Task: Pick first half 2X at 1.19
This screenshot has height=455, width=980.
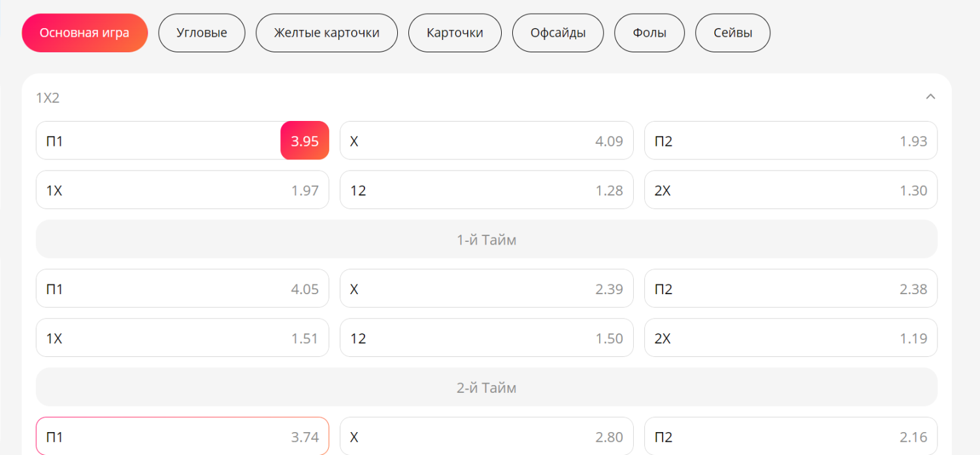Action: tap(791, 338)
